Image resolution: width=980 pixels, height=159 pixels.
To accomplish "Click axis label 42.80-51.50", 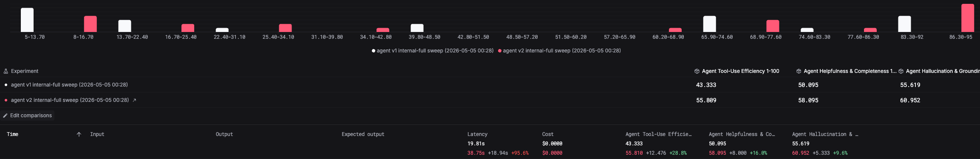I will coord(473,37).
